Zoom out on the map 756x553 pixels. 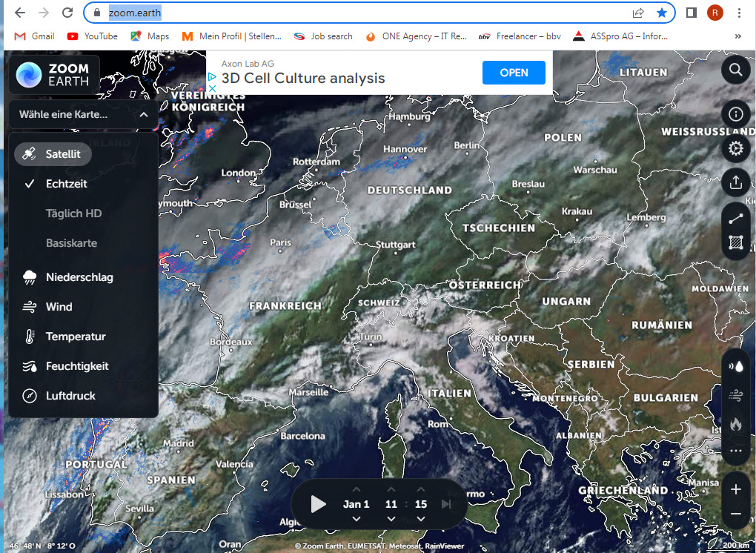(736, 514)
